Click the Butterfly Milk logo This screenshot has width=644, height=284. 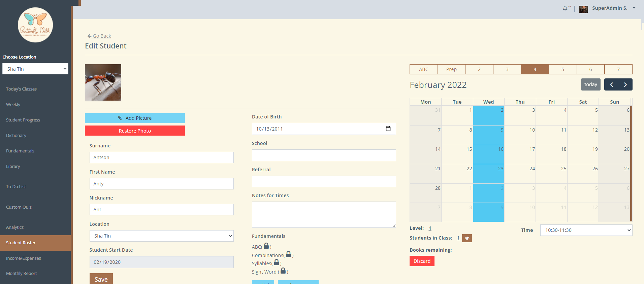(35, 25)
